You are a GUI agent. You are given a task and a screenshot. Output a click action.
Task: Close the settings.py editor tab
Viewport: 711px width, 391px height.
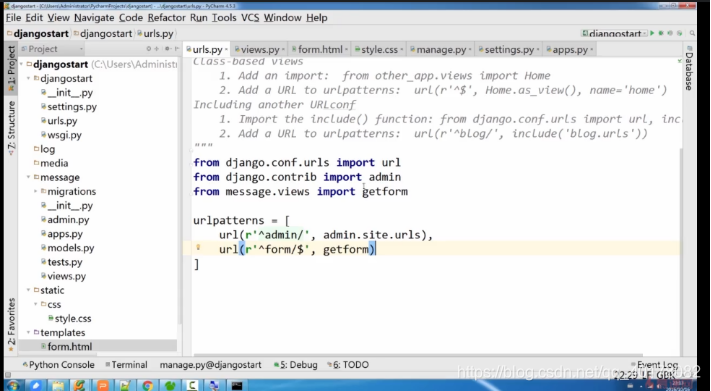[538, 49]
